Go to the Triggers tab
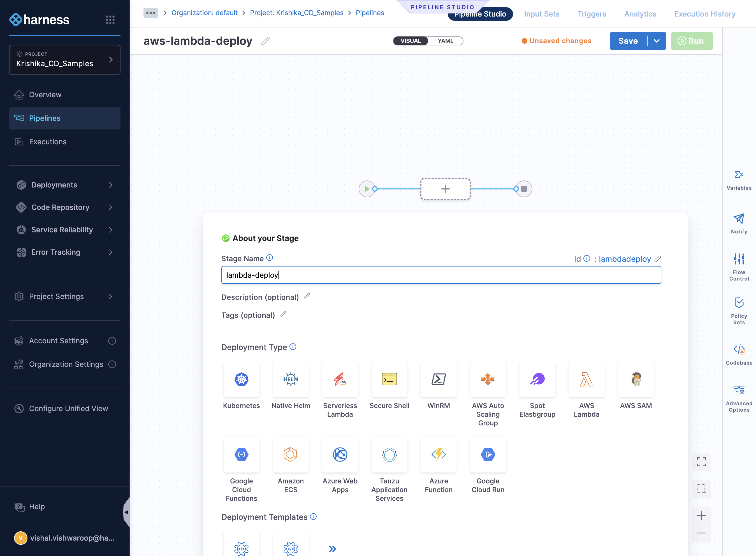The image size is (756, 556). tap(592, 14)
